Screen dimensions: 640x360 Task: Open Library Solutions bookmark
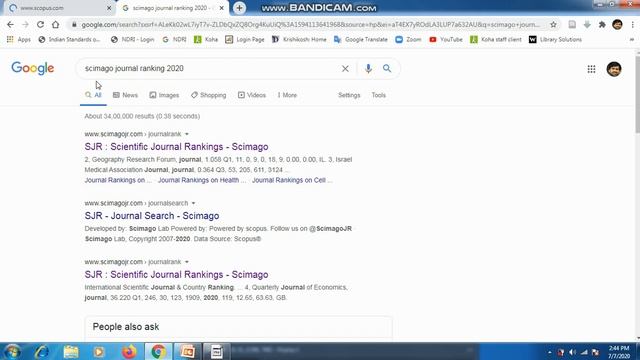click(x=555, y=39)
